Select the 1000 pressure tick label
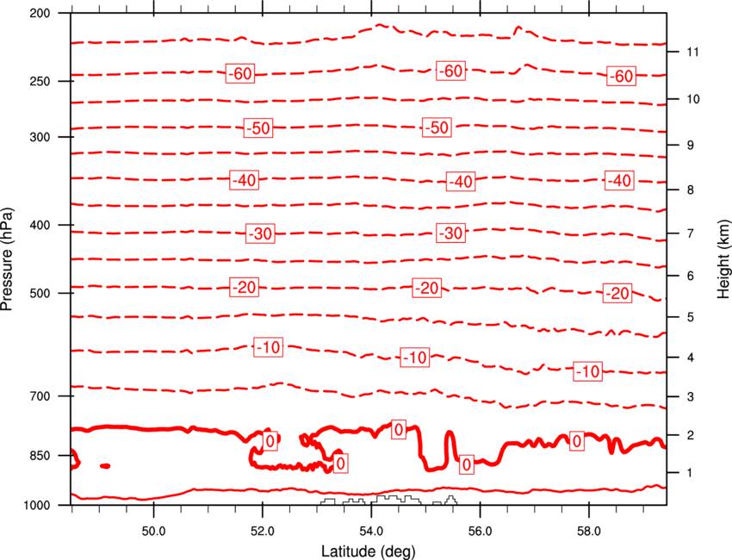Viewport: 732px width, 560px height. click(37, 506)
